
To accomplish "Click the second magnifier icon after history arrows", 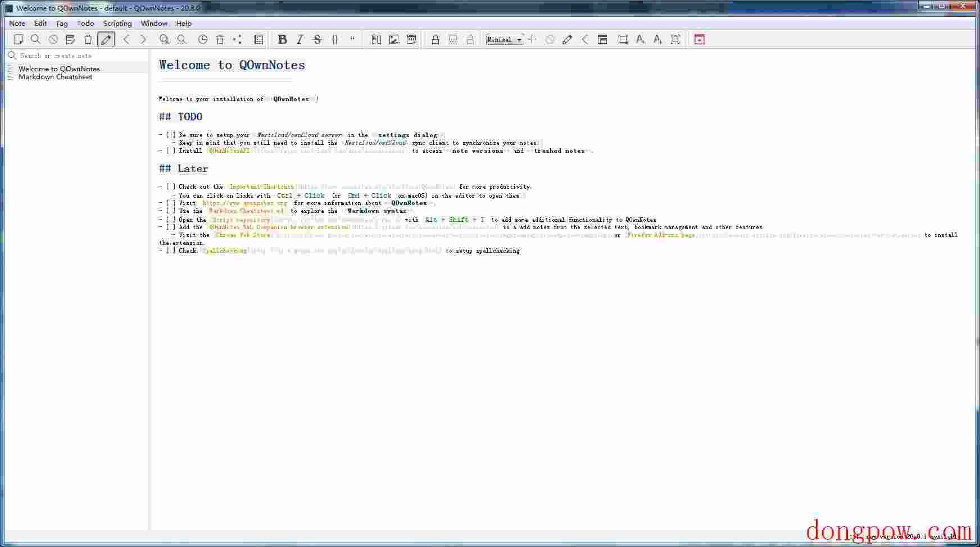I will (x=182, y=39).
